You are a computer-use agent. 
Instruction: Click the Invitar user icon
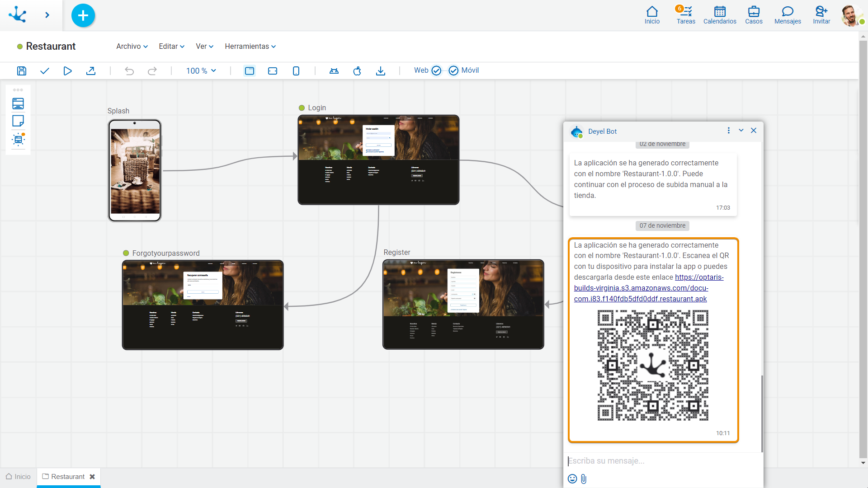coord(821,15)
